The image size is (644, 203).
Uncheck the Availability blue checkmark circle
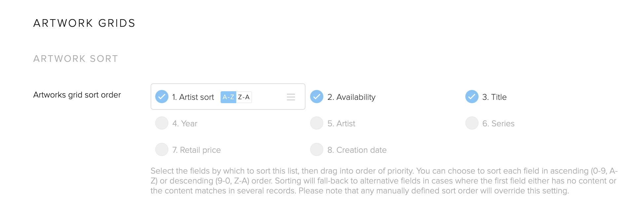click(x=317, y=97)
